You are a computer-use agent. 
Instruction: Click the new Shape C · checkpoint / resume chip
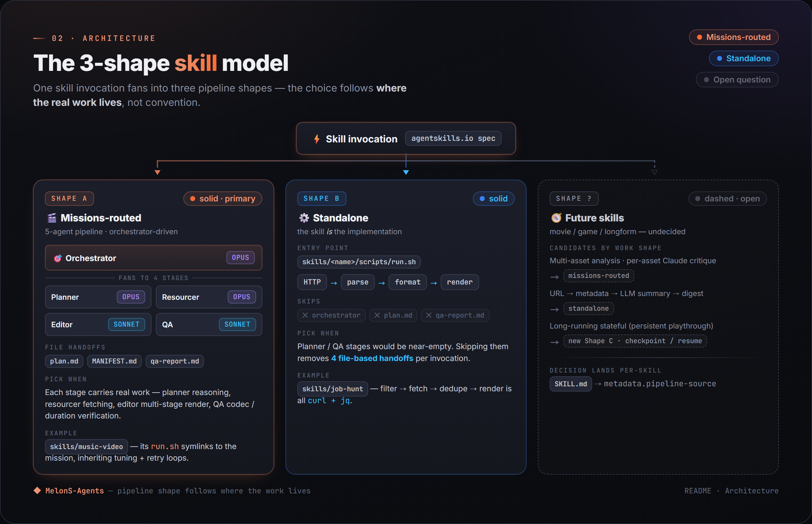pyautogui.click(x=635, y=341)
